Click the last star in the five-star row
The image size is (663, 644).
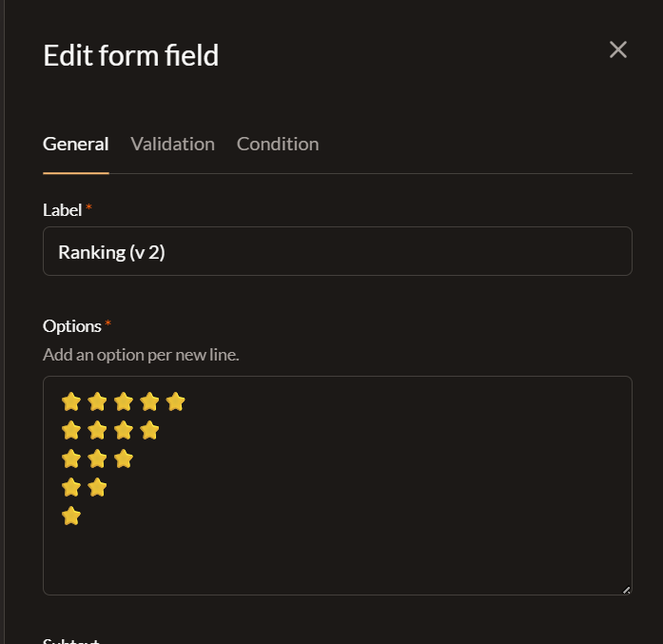tap(175, 401)
